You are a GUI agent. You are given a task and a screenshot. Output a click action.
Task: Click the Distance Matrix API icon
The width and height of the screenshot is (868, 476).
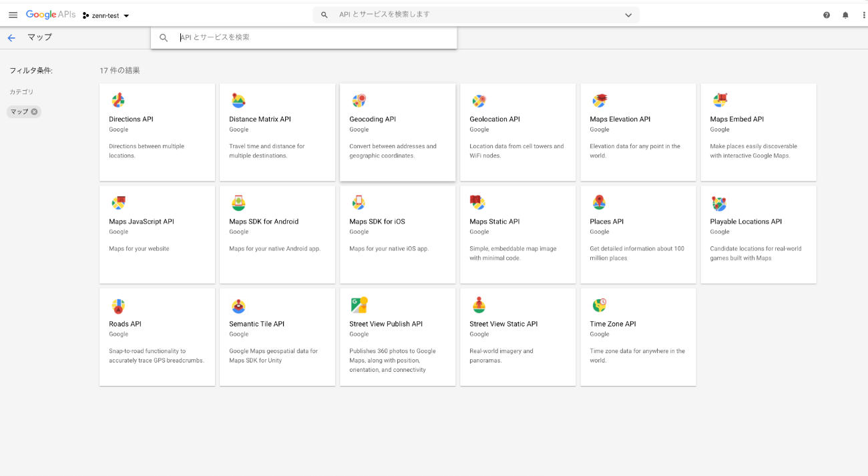pyautogui.click(x=238, y=101)
